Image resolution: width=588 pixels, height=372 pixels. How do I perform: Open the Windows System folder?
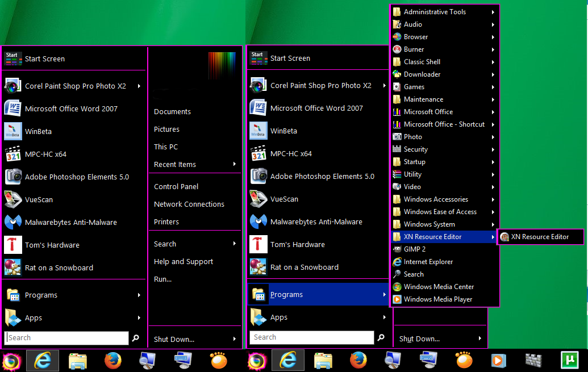[444, 224]
